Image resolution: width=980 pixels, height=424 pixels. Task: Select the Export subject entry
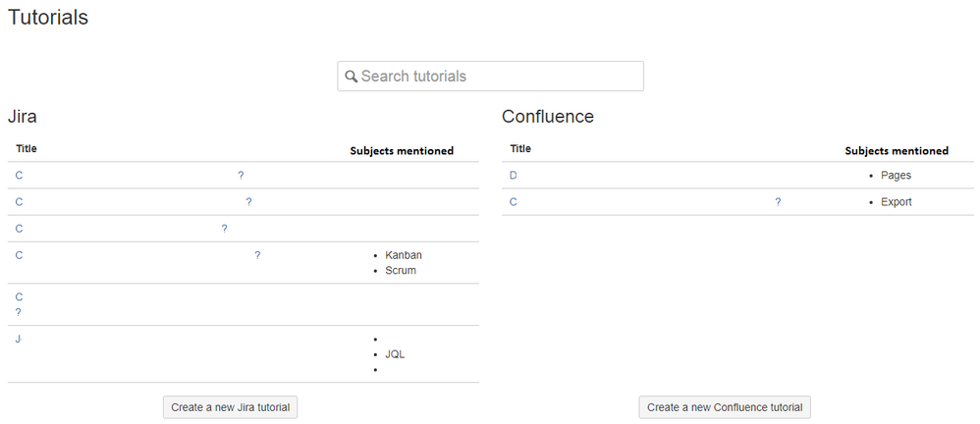coord(896,202)
